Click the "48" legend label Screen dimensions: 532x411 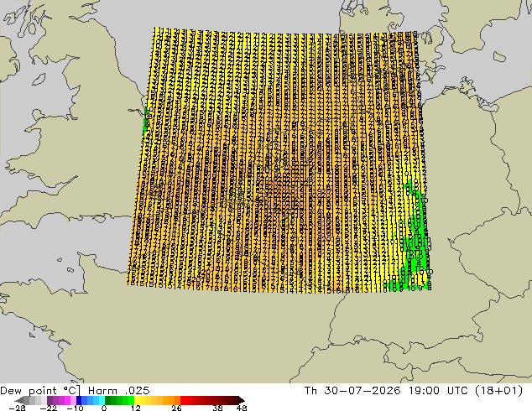click(x=242, y=408)
